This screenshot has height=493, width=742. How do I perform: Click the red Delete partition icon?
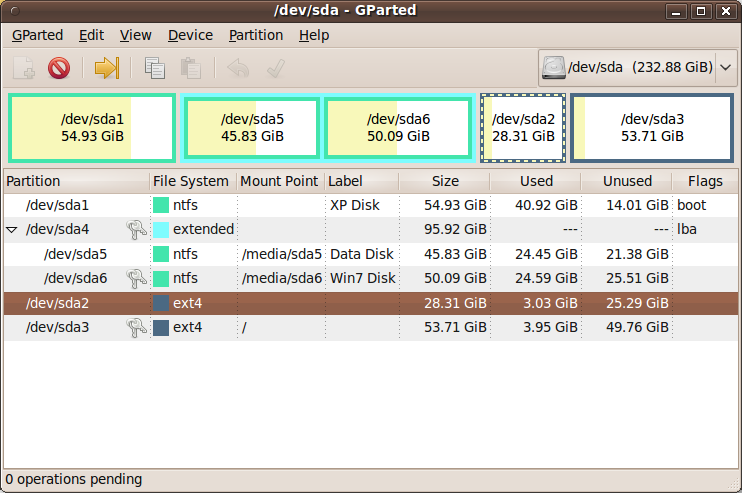(x=59, y=68)
